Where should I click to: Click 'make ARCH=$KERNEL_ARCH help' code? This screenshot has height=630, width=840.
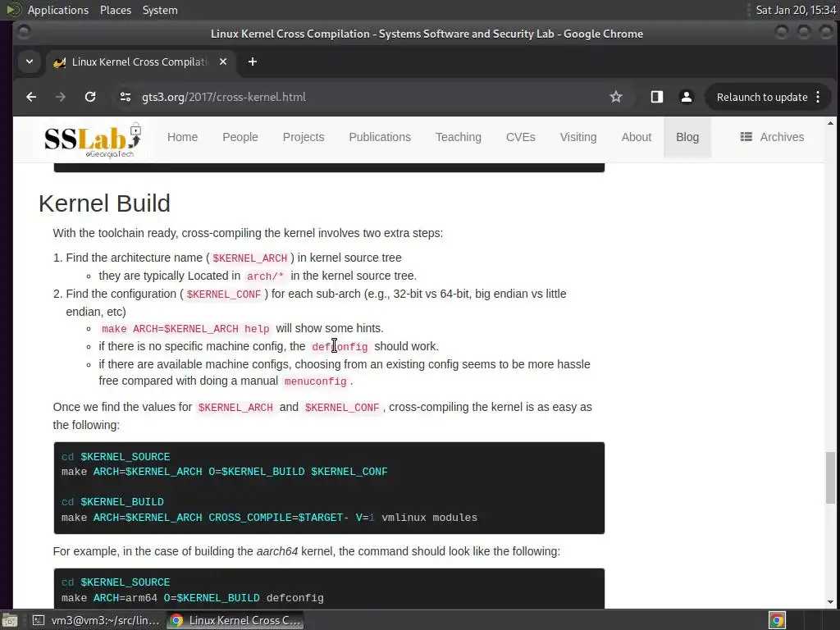tap(185, 329)
